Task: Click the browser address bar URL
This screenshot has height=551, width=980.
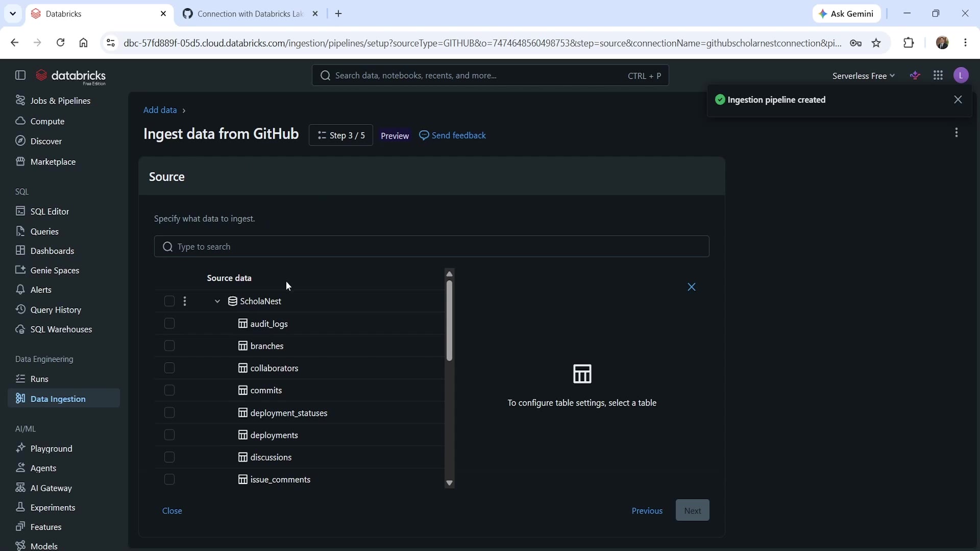Action: pyautogui.click(x=482, y=43)
